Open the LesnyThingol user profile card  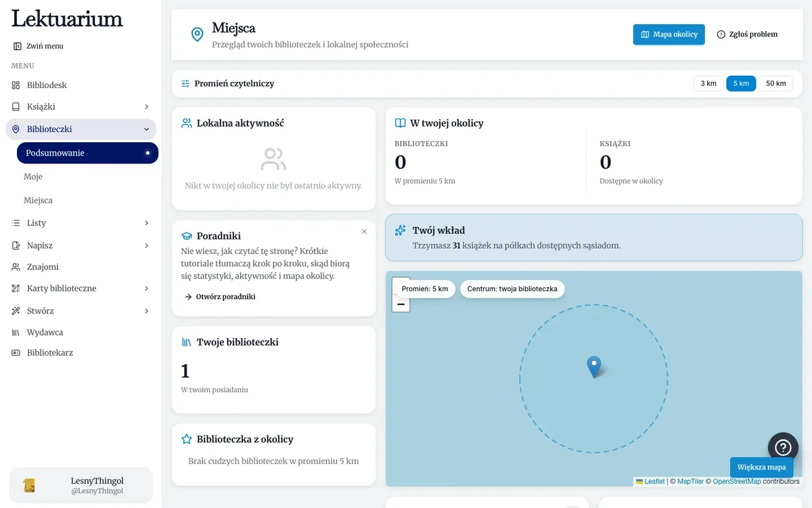(81, 486)
